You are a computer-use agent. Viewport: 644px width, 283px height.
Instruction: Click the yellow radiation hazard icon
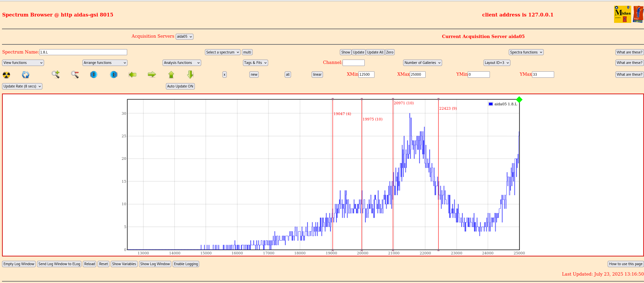pyautogui.click(x=6, y=75)
